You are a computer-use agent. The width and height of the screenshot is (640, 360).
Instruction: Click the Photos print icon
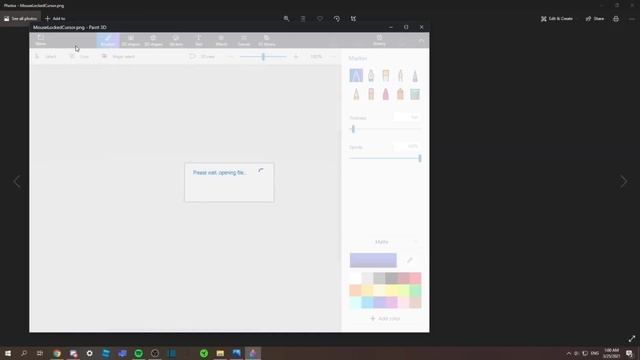pyautogui.click(x=616, y=19)
